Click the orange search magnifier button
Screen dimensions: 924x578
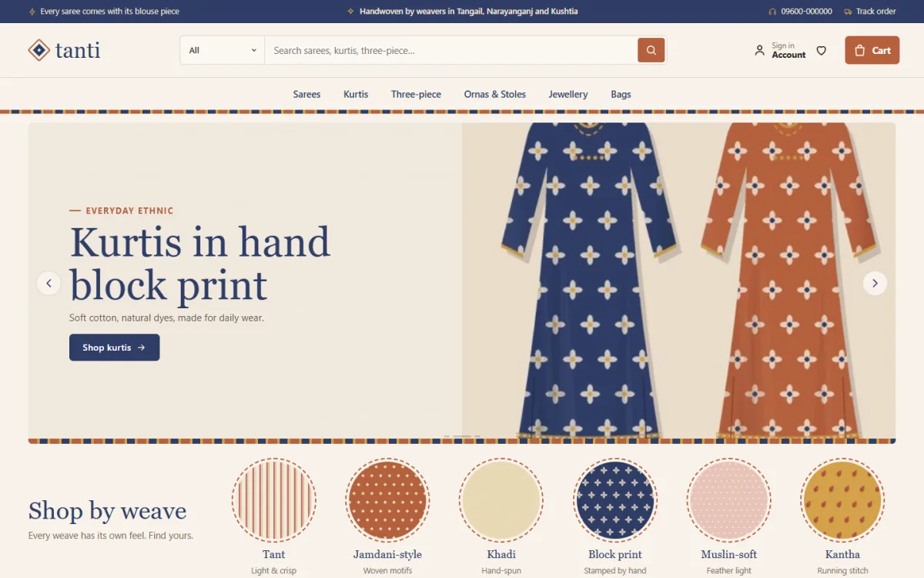click(x=651, y=50)
